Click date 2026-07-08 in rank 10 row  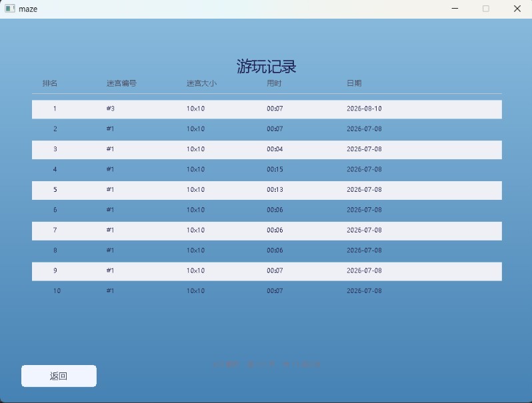(364, 291)
